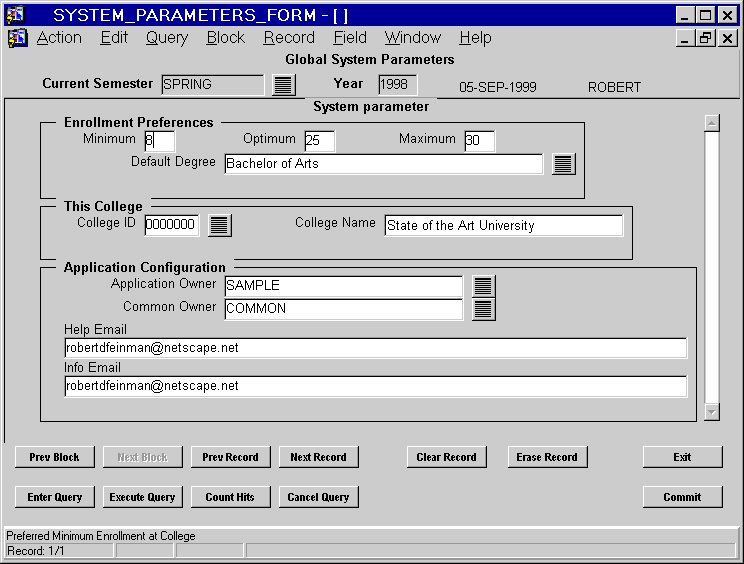The height and width of the screenshot is (564, 744).
Task: Open the Field menu
Action: point(350,37)
